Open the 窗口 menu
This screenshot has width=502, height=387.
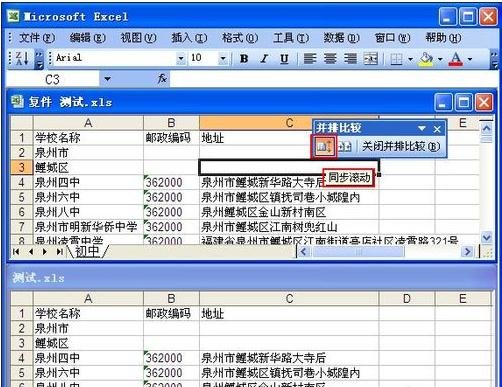pos(392,38)
